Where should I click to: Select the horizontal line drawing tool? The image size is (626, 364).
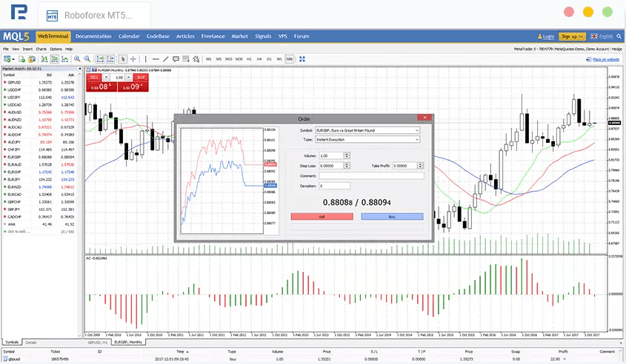(156, 59)
